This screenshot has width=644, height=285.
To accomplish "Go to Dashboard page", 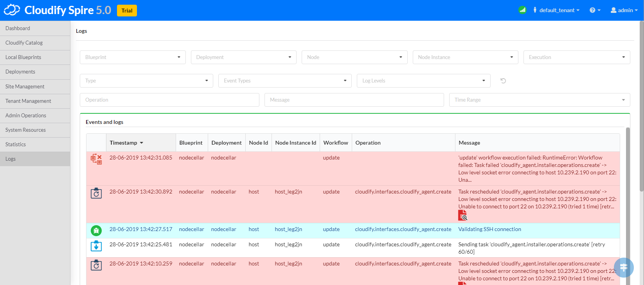I will tap(35, 28).
